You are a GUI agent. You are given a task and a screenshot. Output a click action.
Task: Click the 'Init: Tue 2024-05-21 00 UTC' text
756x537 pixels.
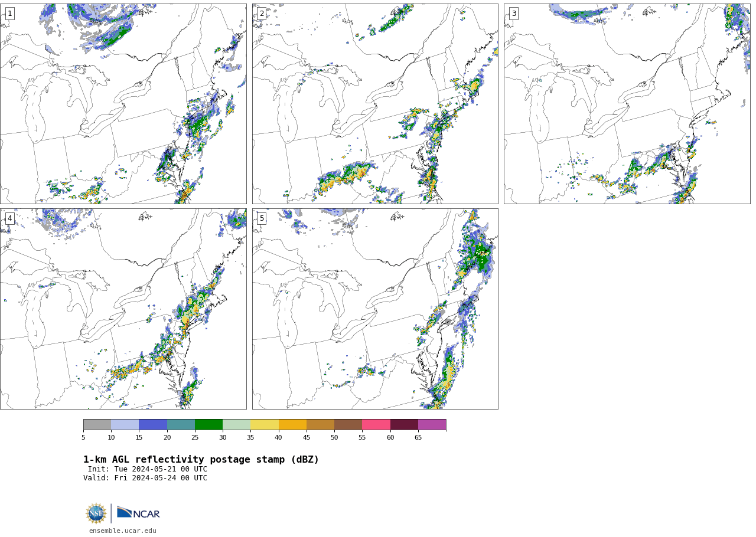tap(148, 470)
